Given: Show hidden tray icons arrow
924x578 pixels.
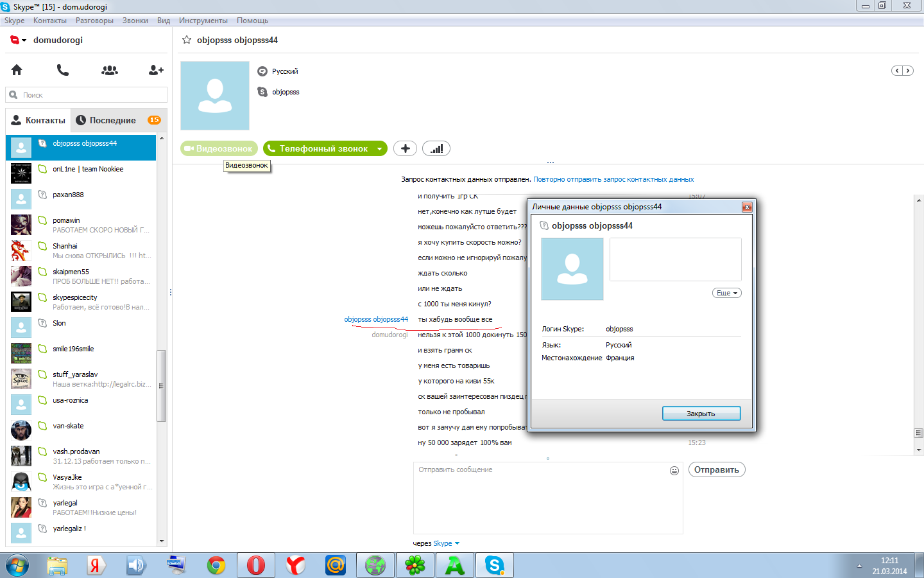Looking at the screenshot, I should click(859, 566).
